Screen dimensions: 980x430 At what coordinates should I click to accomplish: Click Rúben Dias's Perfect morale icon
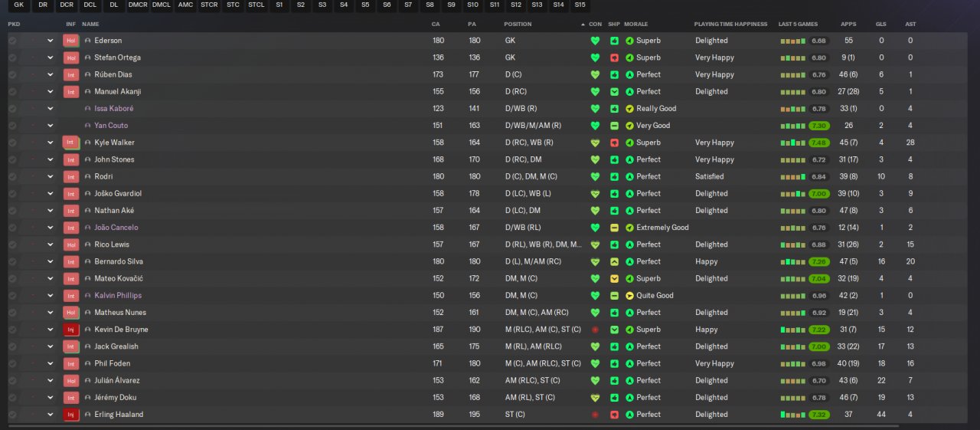pyautogui.click(x=629, y=74)
